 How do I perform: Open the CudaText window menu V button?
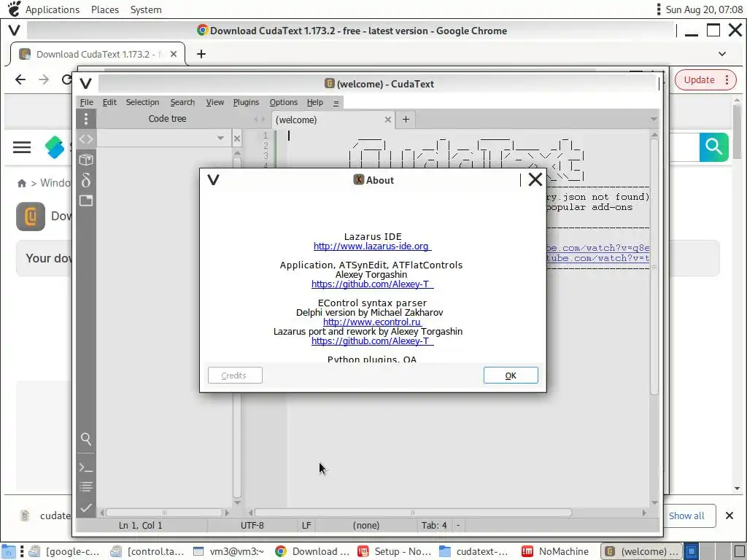coord(86,84)
